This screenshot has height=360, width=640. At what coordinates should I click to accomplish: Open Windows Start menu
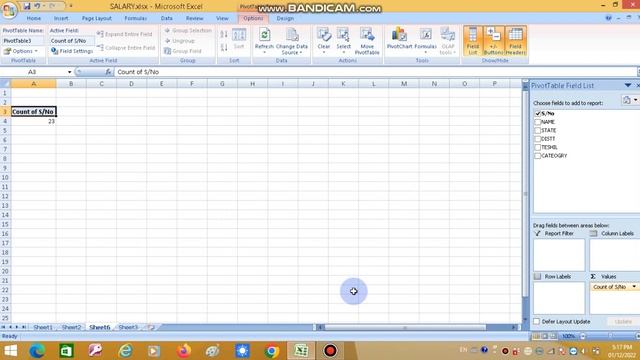[10, 351]
